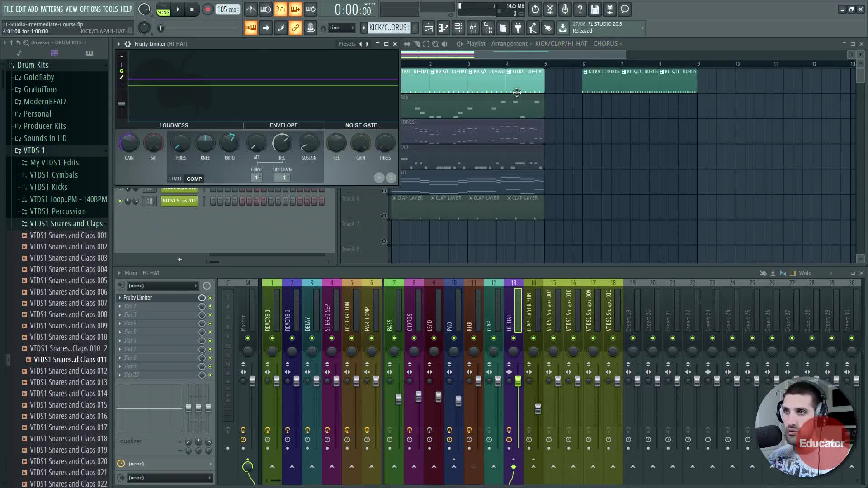The width and height of the screenshot is (868, 488).
Task: Open the plugin picker plug icon
Action: tap(518, 28)
